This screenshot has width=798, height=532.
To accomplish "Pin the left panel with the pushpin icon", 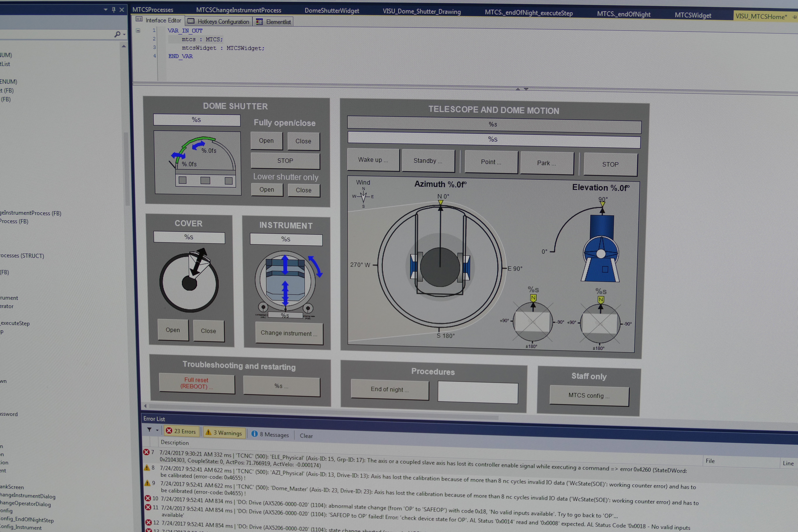I will point(114,9).
